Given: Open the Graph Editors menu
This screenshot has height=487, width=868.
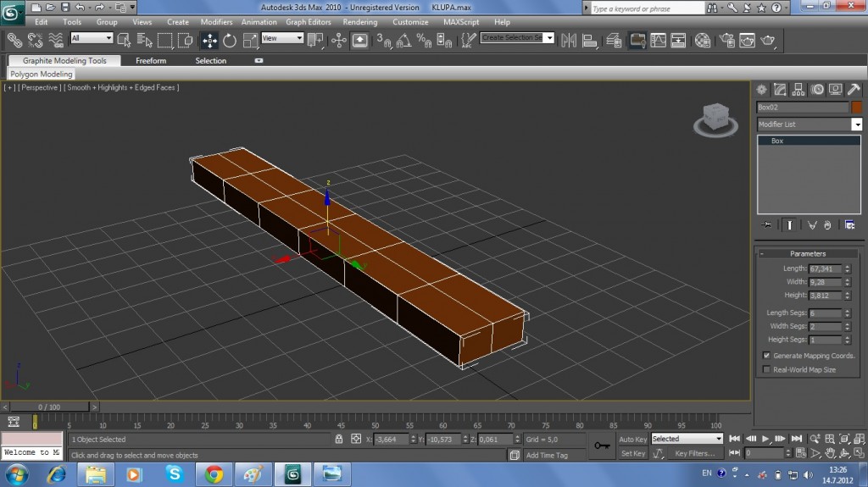Looking at the screenshot, I should (309, 22).
